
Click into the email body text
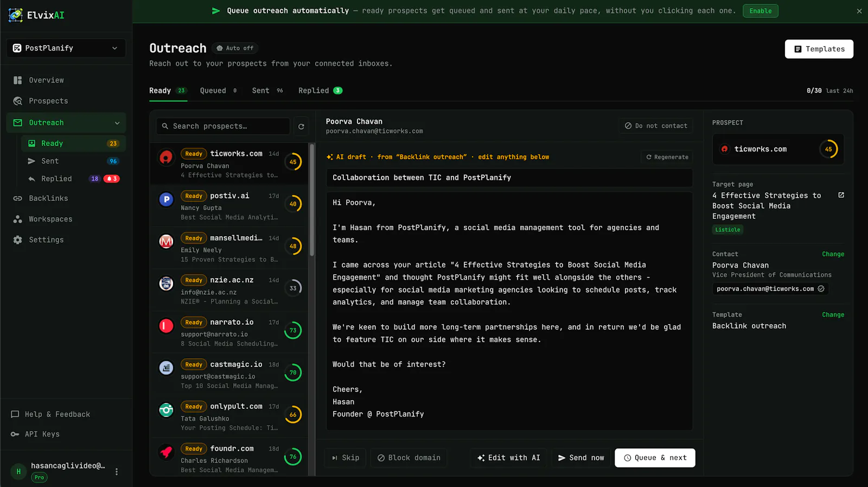(x=509, y=311)
